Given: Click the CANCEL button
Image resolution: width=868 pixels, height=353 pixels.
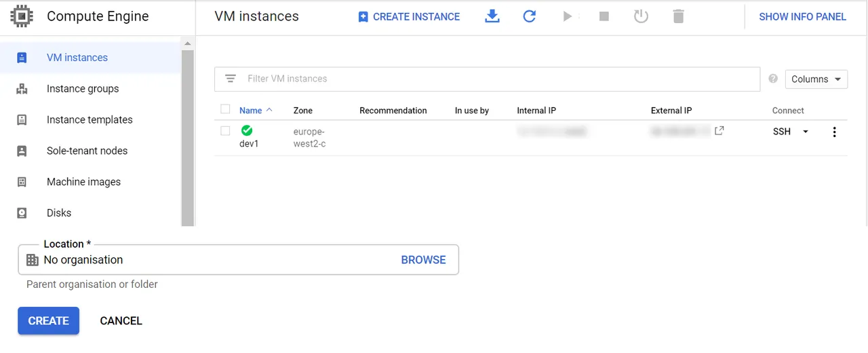Looking at the screenshot, I should point(121,321).
